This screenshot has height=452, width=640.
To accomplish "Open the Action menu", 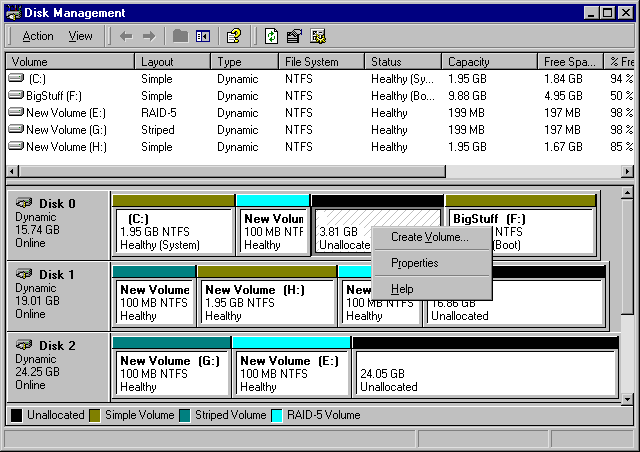I will [38, 36].
